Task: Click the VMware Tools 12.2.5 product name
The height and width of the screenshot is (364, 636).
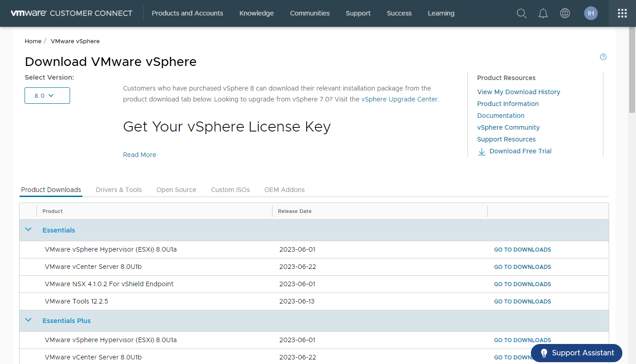Action: (76, 301)
